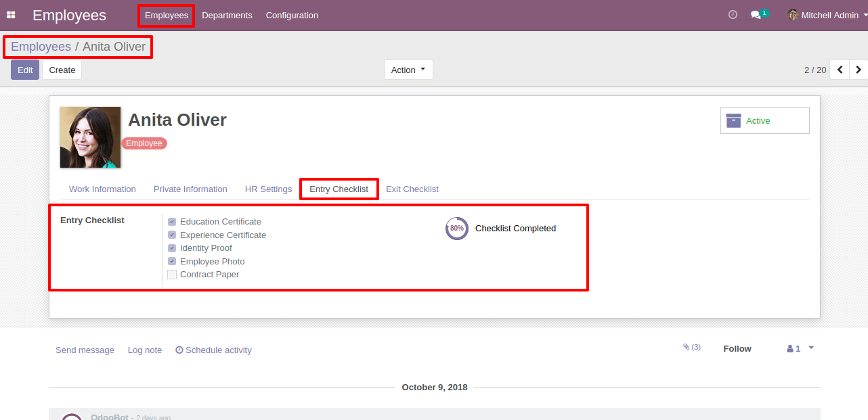Click the Entry Checklist field label

pos(92,220)
